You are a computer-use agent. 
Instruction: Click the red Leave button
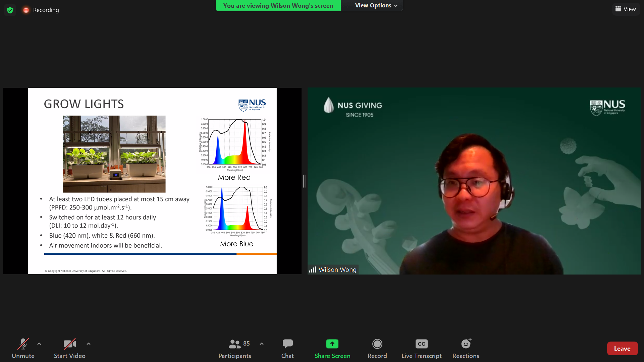click(622, 348)
